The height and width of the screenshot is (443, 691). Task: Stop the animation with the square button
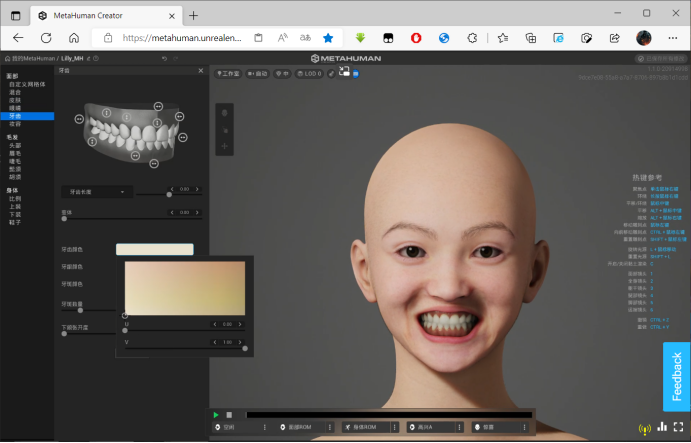229,415
